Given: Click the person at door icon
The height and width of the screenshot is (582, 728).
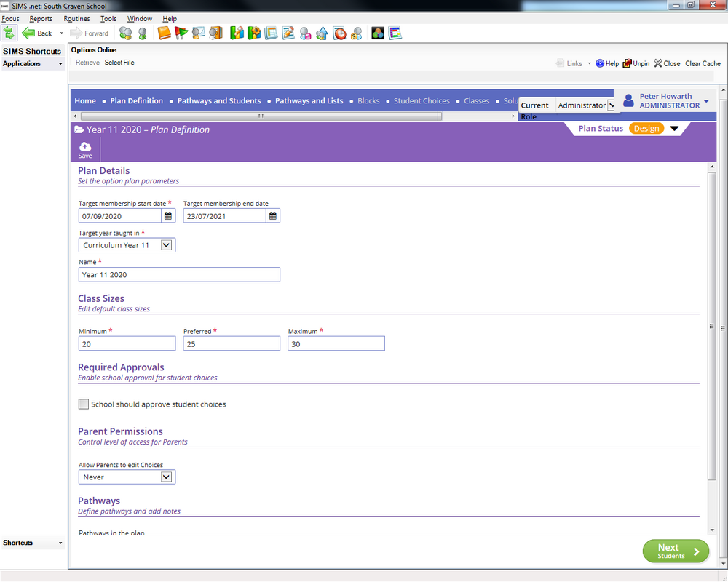Looking at the screenshot, I should pos(215,33).
